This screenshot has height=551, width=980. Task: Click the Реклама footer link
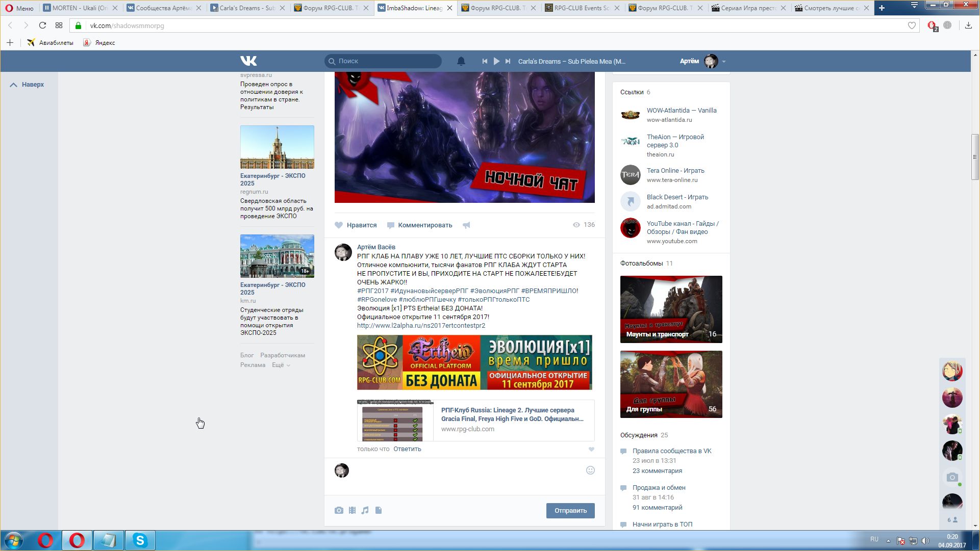click(x=253, y=365)
